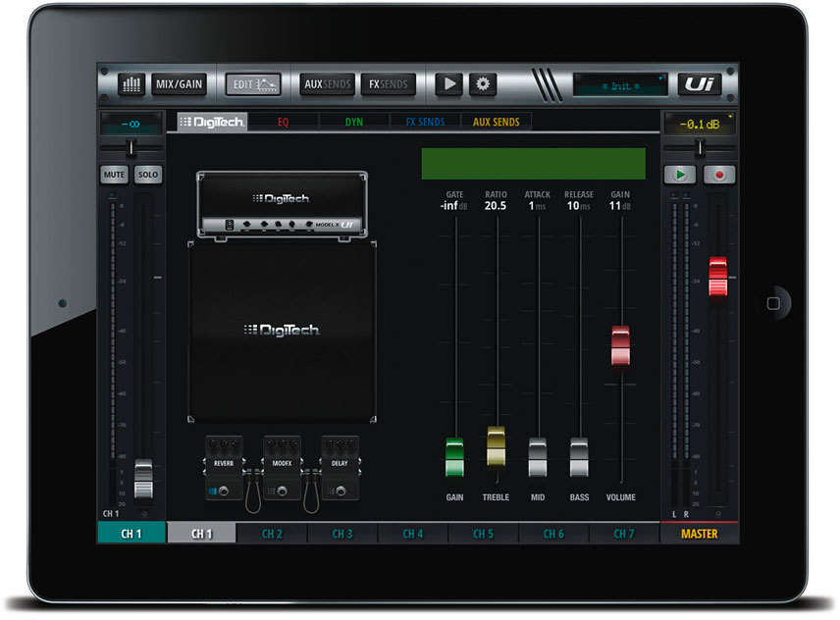Image resolution: width=840 pixels, height=620 pixels.
Task: Select the ModFX pedal
Action: (x=282, y=469)
